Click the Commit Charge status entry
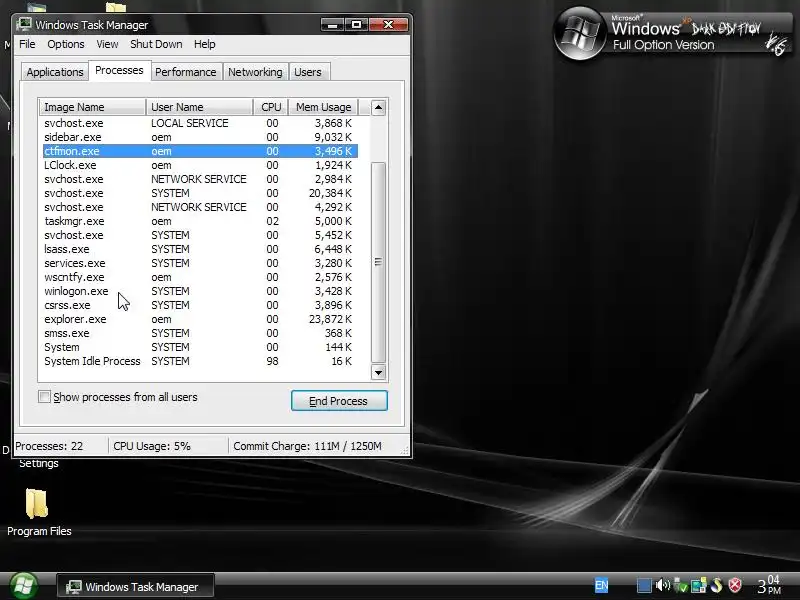This screenshot has width=800, height=600. coord(307,446)
